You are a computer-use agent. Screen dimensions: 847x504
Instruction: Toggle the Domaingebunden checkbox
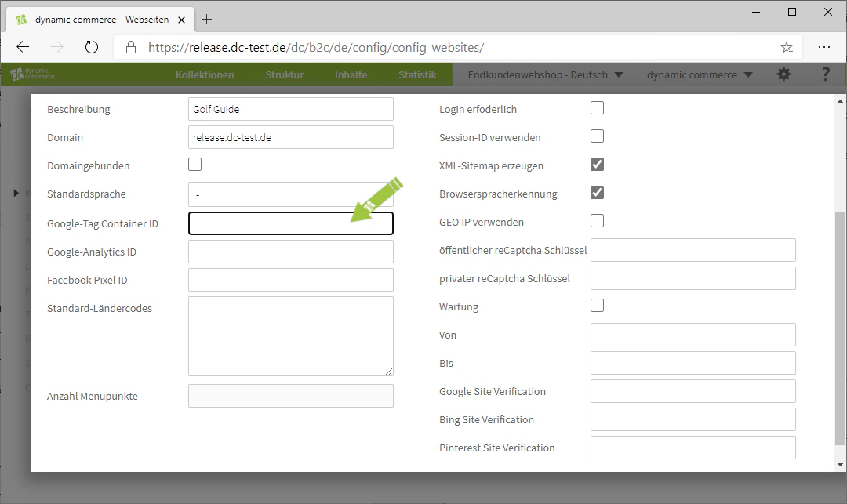click(195, 164)
